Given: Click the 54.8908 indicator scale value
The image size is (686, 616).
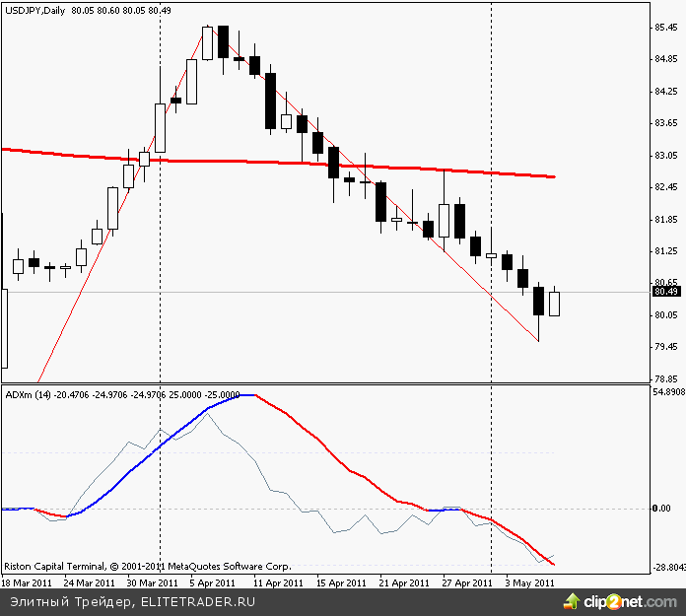Looking at the screenshot, I should pos(666,392).
